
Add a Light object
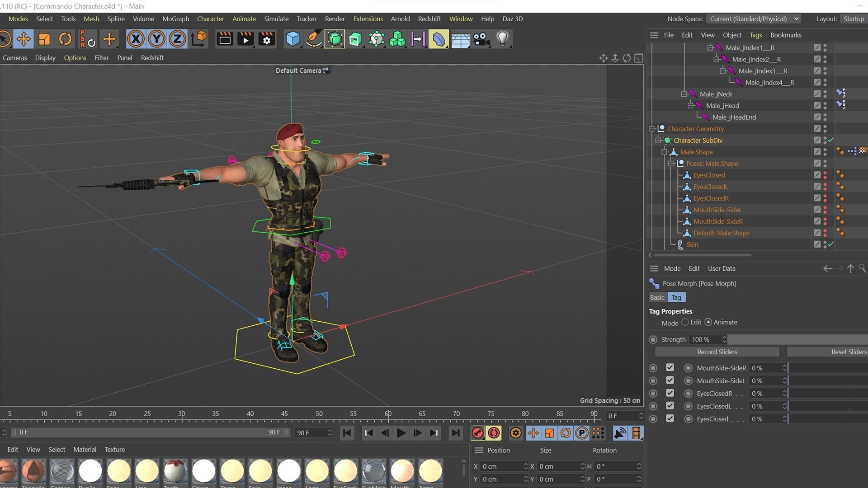click(502, 39)
